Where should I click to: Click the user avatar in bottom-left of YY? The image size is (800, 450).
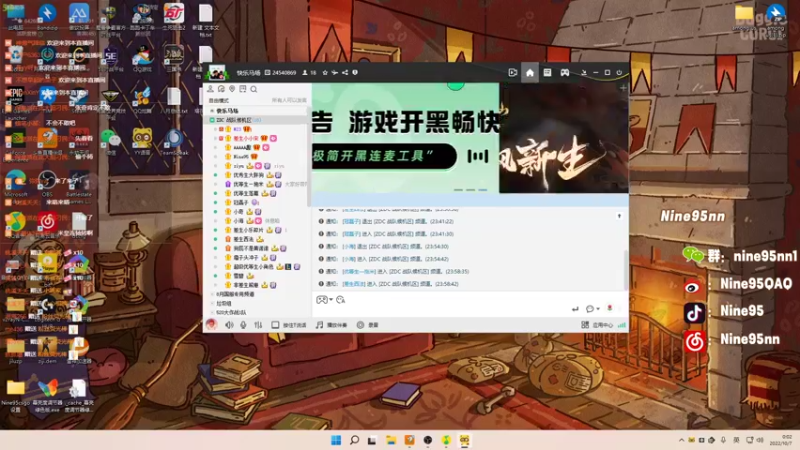click(x=211, y=324)
